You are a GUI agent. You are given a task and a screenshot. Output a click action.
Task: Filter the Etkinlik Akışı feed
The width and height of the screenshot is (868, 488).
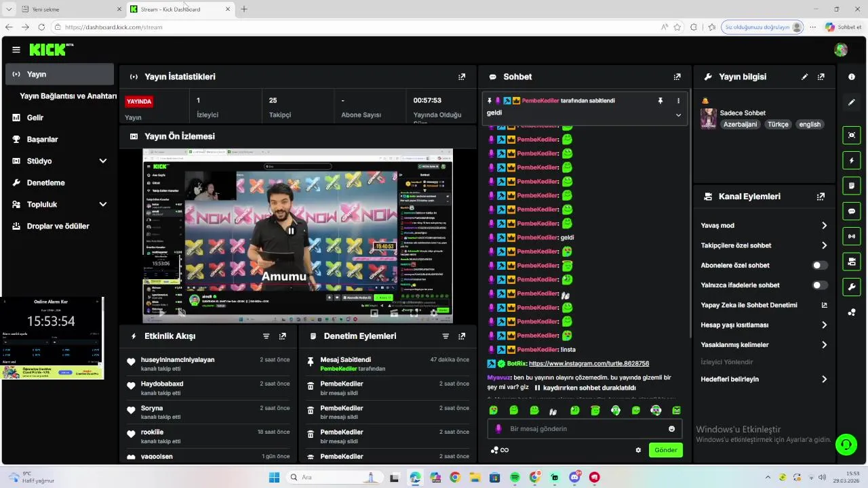click(266, 336)
